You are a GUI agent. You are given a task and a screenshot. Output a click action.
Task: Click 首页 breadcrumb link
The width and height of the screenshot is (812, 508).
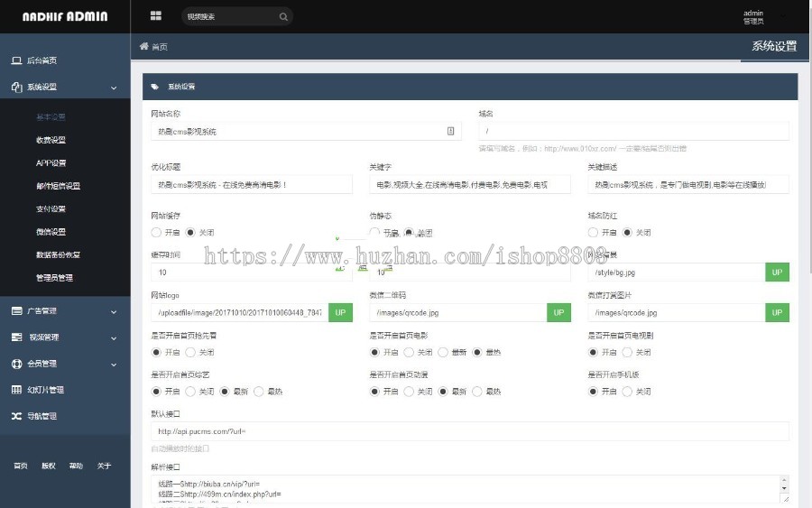coord(160,47)
